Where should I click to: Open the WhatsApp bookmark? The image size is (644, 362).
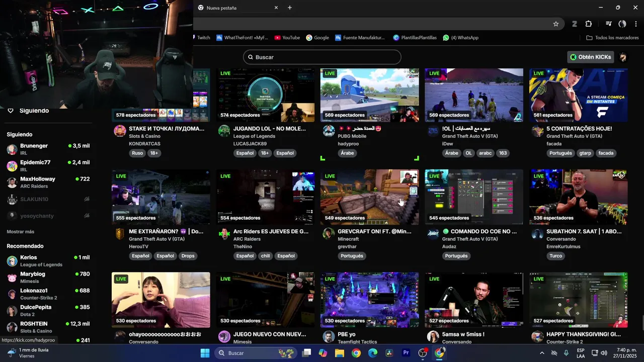pyautogui.click(x=460, y=38)
